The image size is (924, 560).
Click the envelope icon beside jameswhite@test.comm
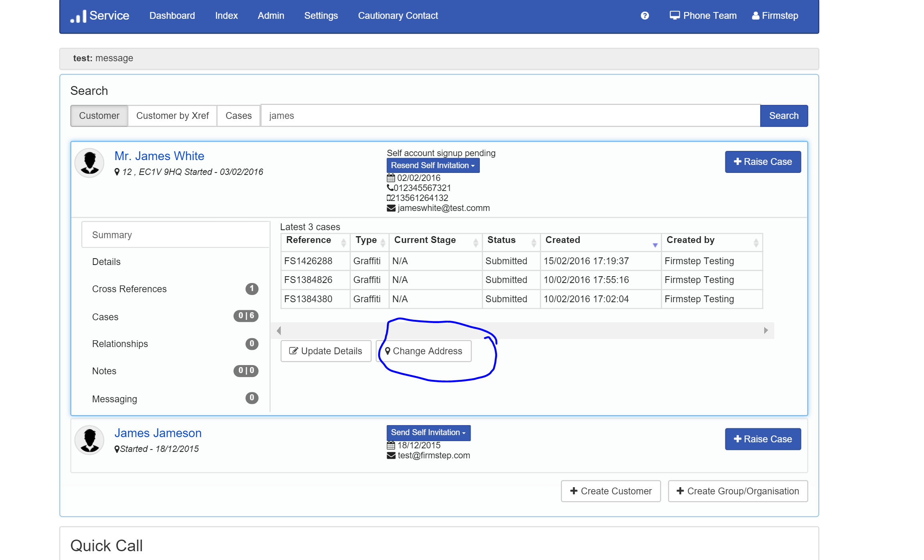point(391,208)
